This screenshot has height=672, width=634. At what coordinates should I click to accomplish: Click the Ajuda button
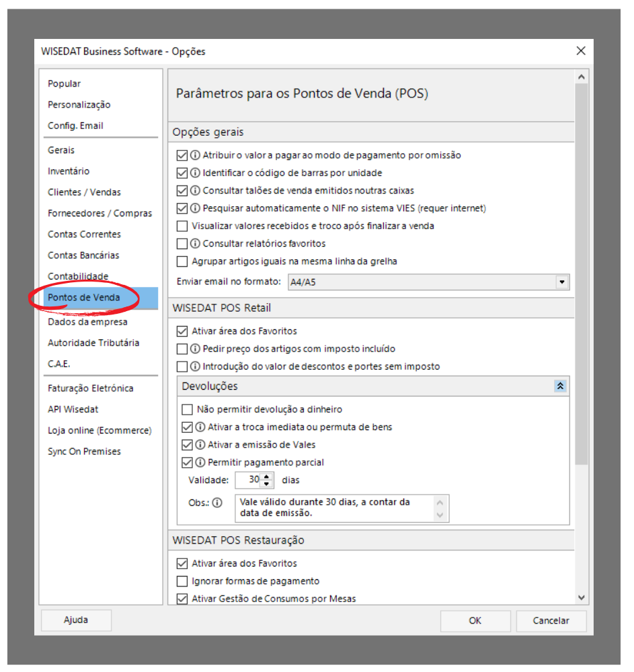coord(76,620)
